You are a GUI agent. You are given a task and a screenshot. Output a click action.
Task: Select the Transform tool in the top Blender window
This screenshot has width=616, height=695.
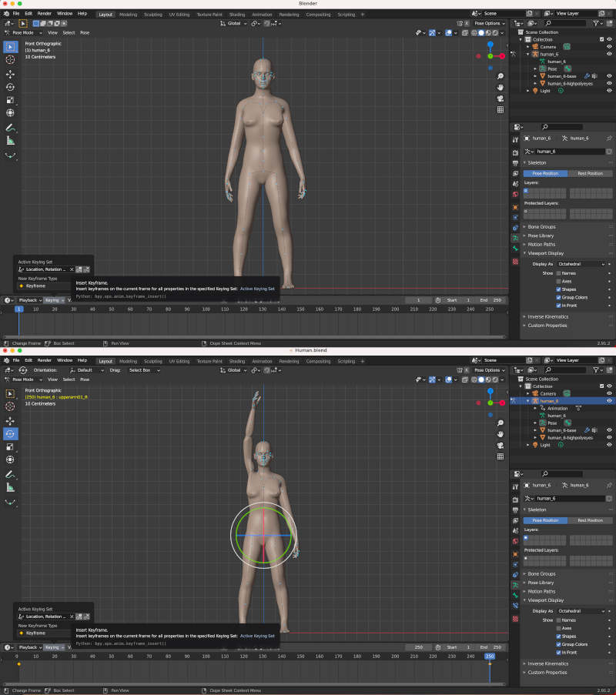click(10, 113)
